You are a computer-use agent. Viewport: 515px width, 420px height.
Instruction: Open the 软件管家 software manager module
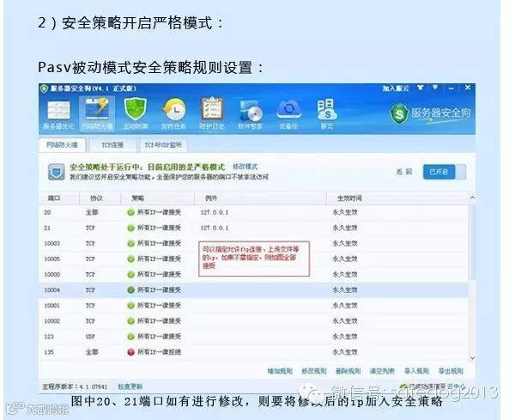point(251,115)
